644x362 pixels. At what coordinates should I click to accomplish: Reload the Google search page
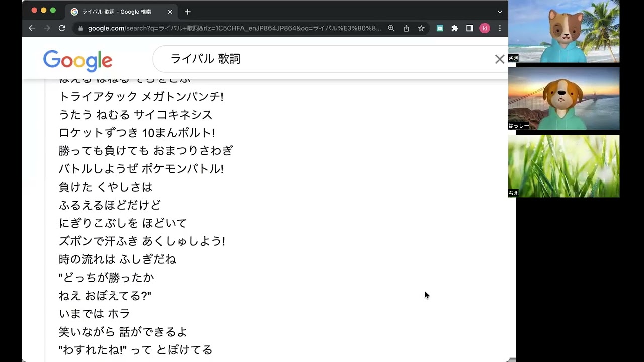tap(62, 28)
